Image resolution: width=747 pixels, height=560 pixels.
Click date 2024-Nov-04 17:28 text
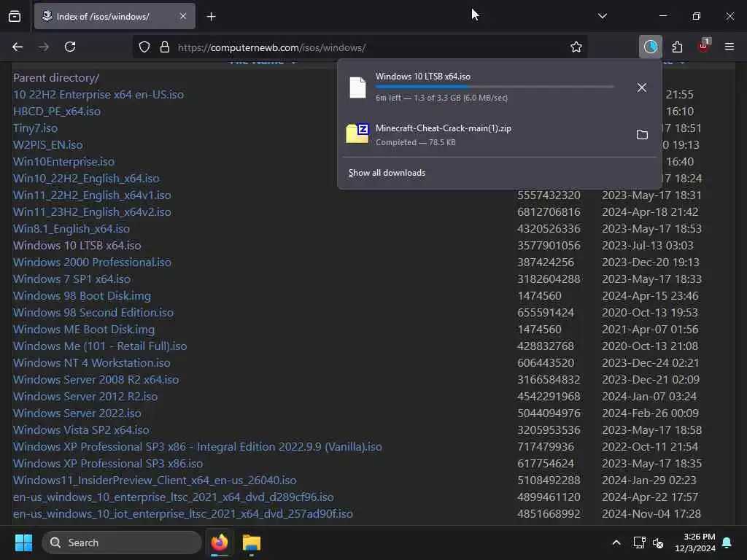(x=651, y=514)
